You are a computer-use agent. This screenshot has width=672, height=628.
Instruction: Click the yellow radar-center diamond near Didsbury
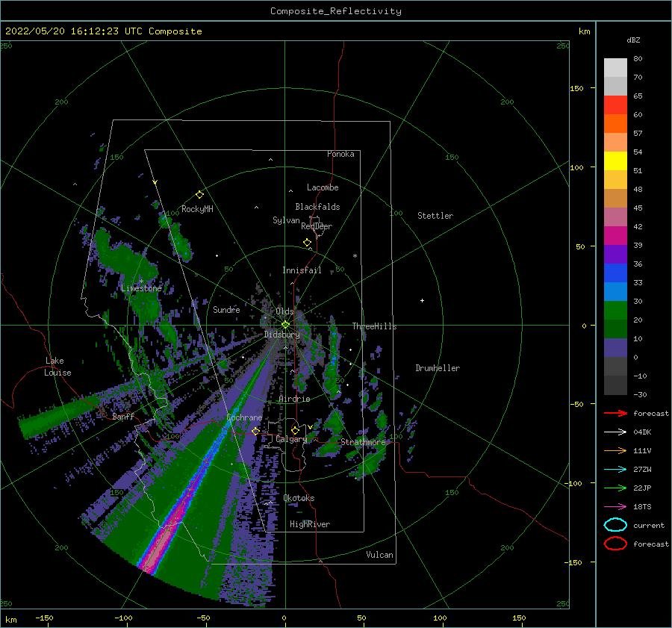click(x=285, y=325)
